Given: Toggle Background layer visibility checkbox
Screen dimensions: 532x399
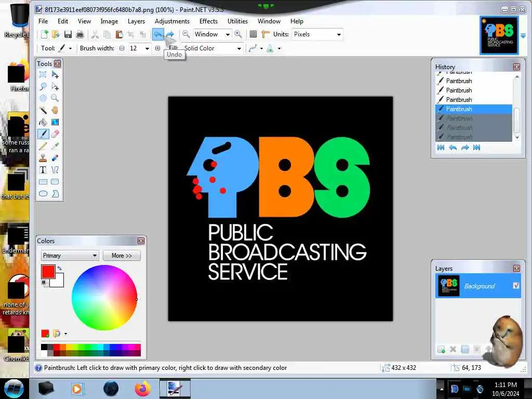Looking at the screenshot, I should pos(516,286).
